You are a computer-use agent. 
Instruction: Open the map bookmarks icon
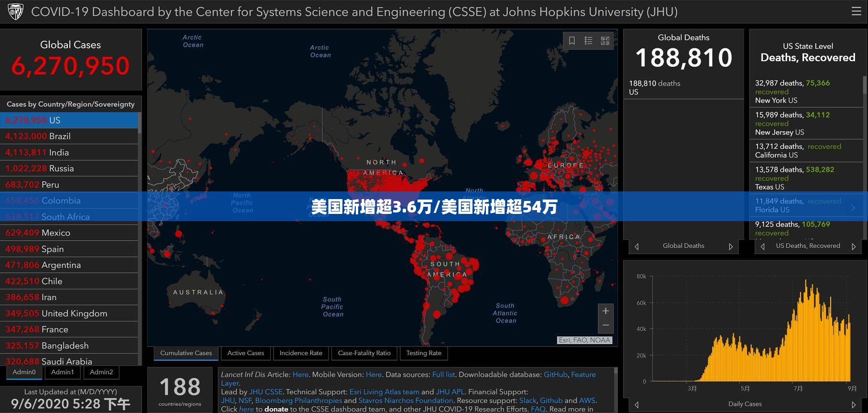click(572, 41)
